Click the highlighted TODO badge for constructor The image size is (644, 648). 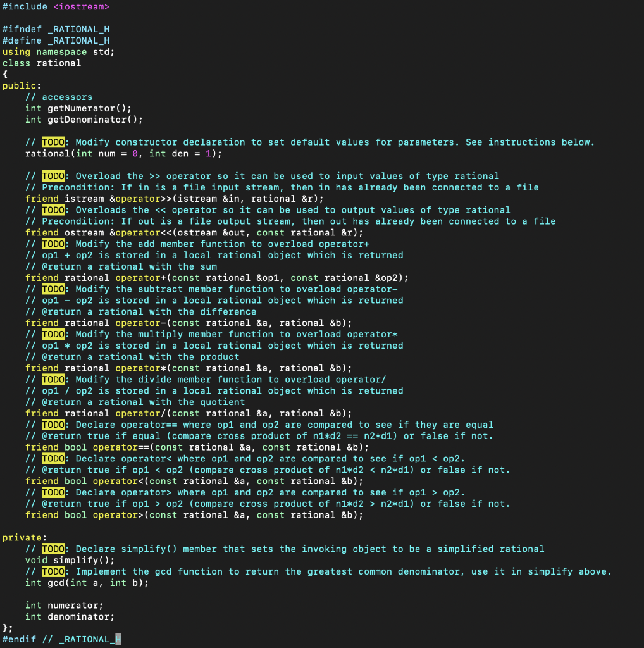(x=53, y=142)
